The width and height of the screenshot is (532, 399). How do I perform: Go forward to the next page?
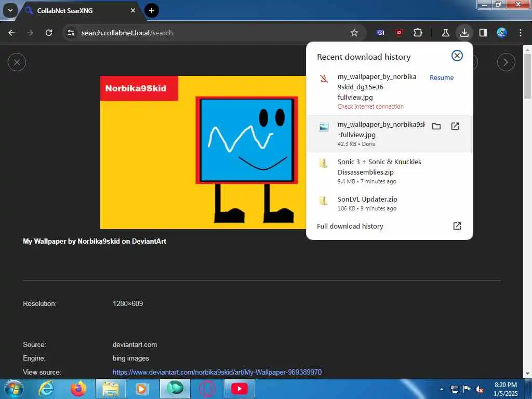pyautogui.click(x=30, y=33)
